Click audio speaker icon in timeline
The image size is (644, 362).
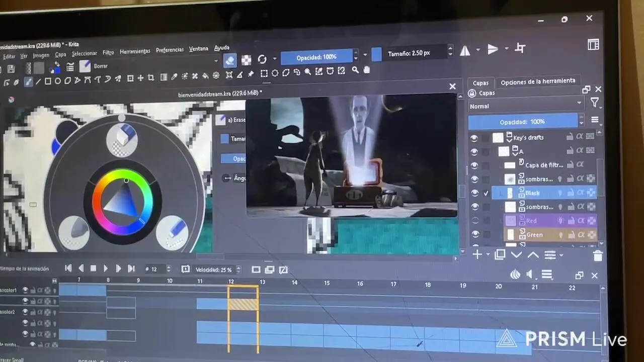[529, 275]
